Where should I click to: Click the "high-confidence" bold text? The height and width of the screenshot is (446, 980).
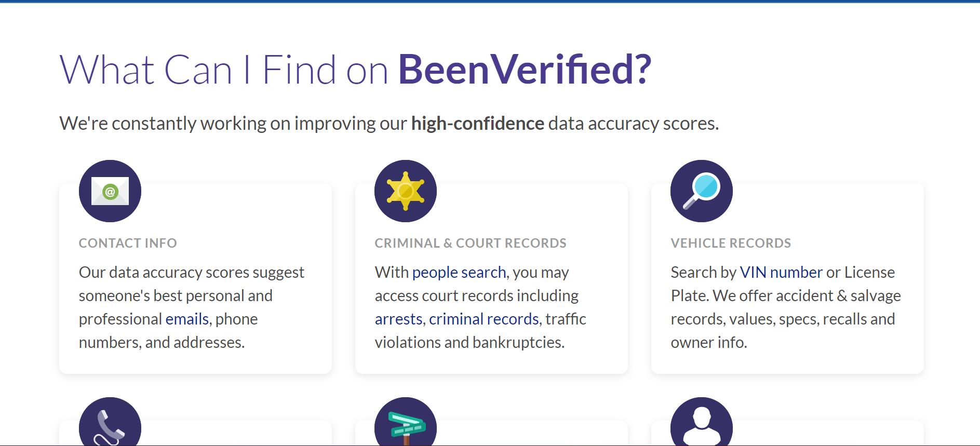[x=478, y=124]
